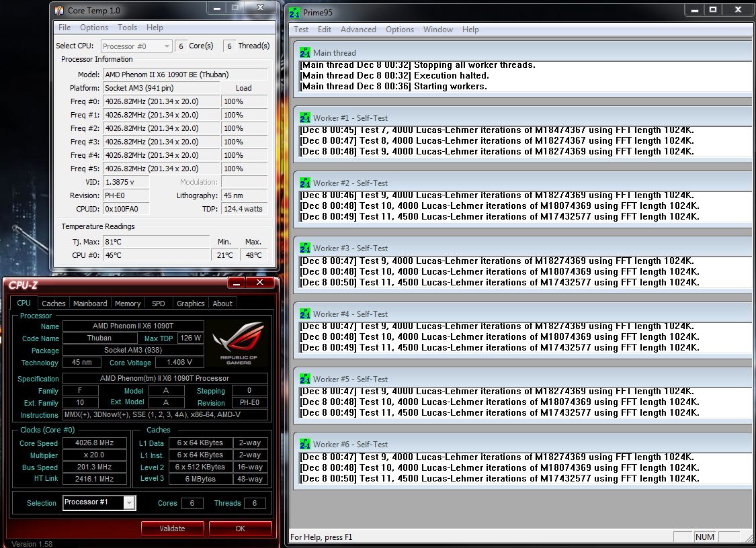Click the Freq #0 value in Core Temp
756x548 pixels.
[161, 101]
